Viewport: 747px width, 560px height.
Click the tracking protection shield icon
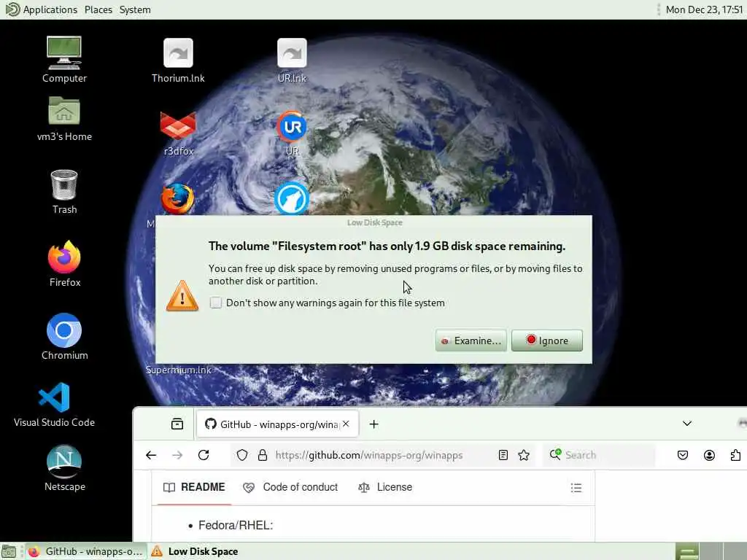[x=242, y=455]
